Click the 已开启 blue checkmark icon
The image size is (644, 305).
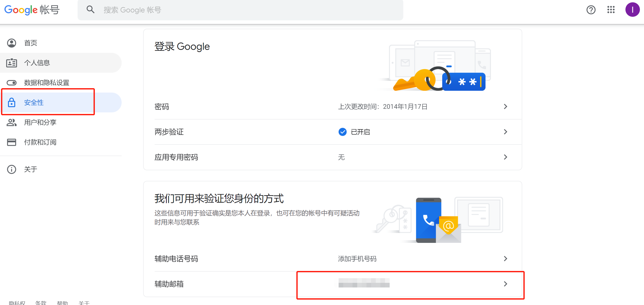click(x=342, y=132)
